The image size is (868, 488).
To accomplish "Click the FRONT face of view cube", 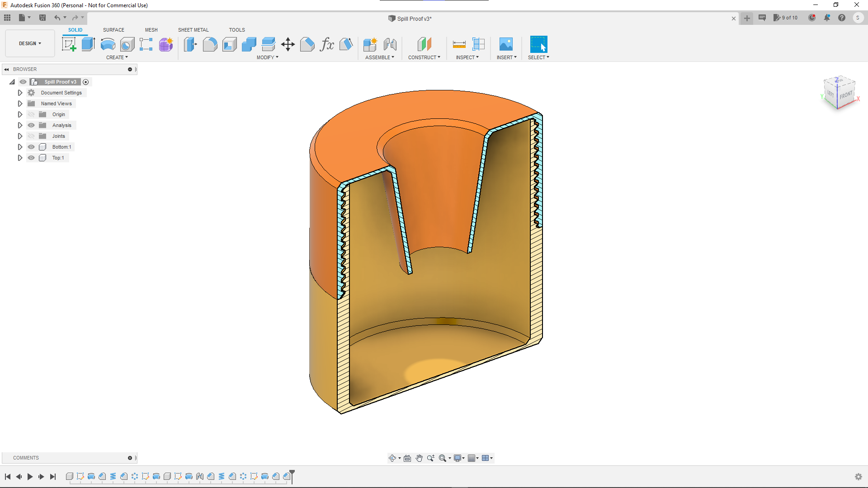I will click(x=846, y=95).
